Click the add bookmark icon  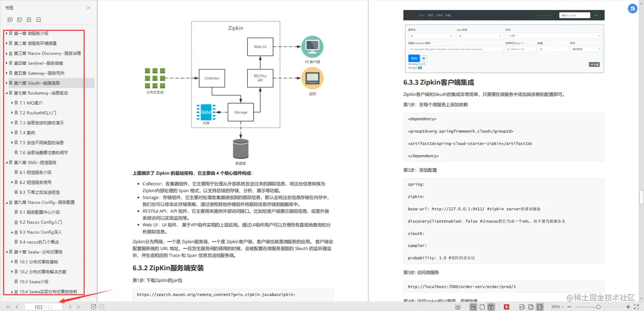click(29, 20)
